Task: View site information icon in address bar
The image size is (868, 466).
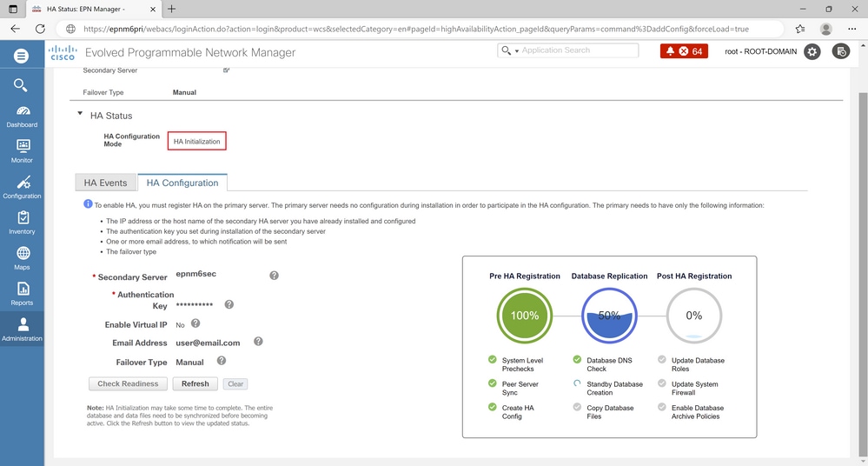Action: 71,29
